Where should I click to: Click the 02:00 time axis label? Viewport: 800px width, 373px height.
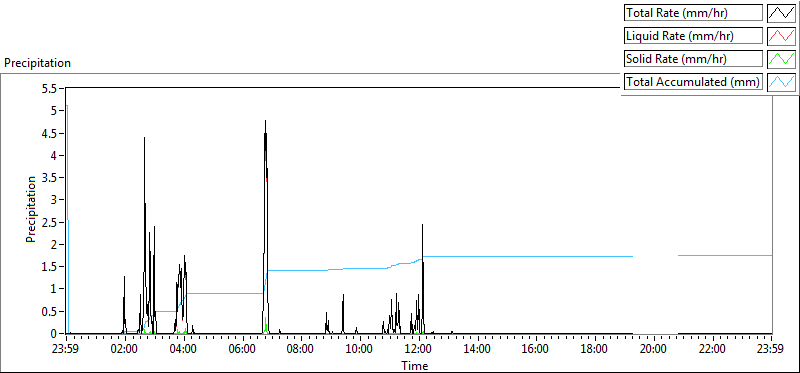click(125, 349)
